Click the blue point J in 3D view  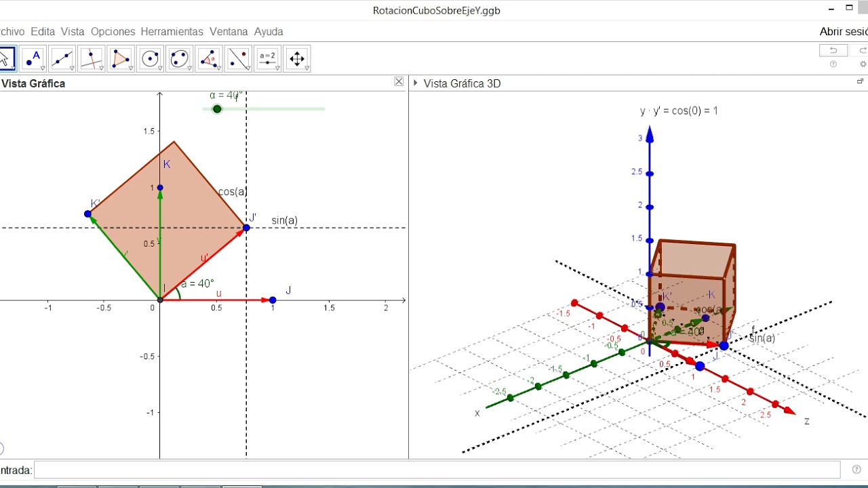pos(700,366)
